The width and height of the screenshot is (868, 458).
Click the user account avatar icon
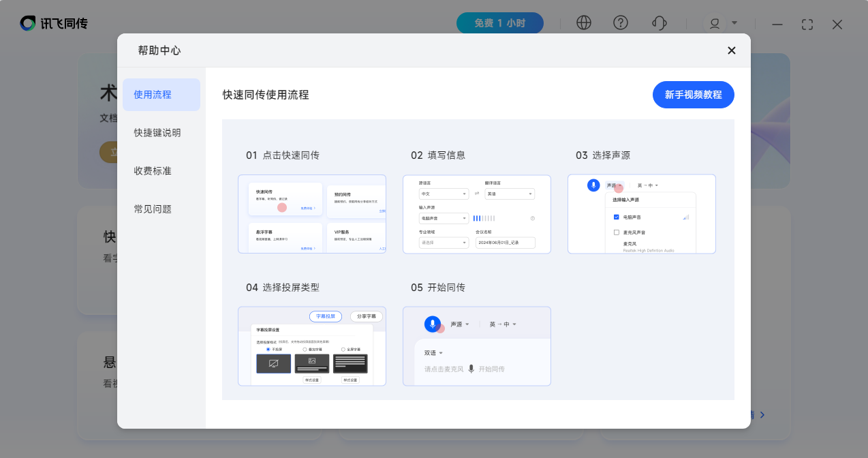(x=715, y=23)
